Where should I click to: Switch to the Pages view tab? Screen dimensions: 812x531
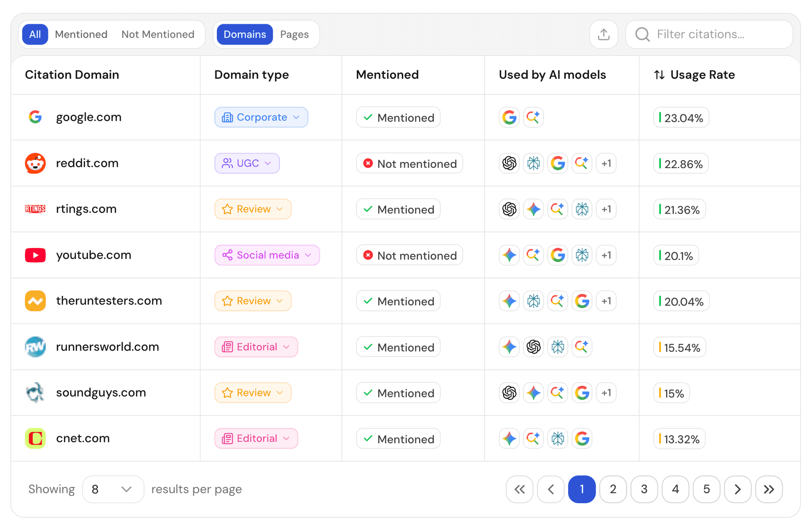[x=294, y=35]
